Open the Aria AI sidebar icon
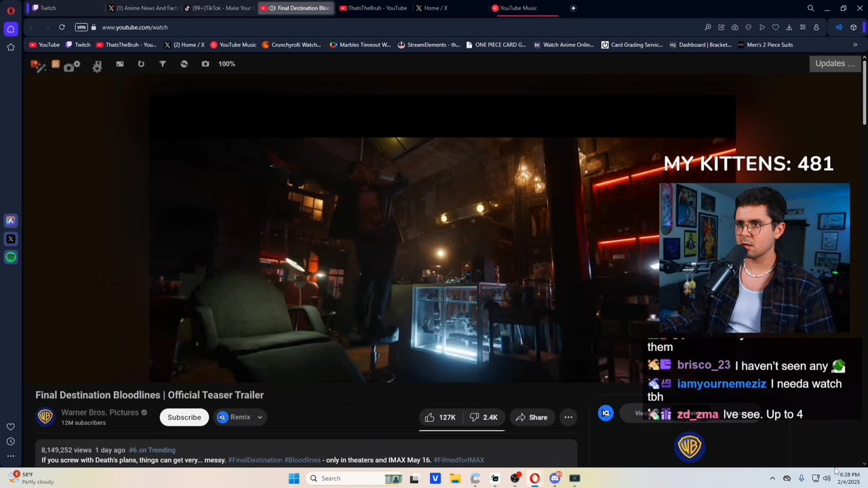The image size is (868, 488). [x=11, y=220]
